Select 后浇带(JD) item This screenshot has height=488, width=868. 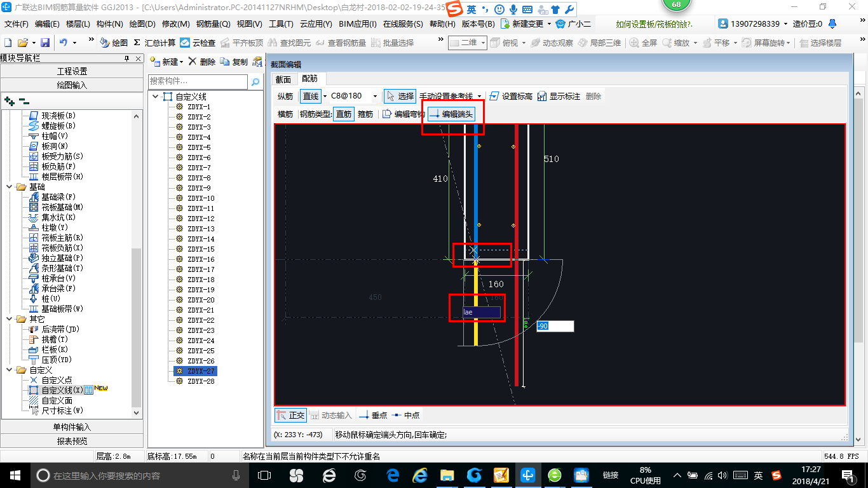click(53, 329)
